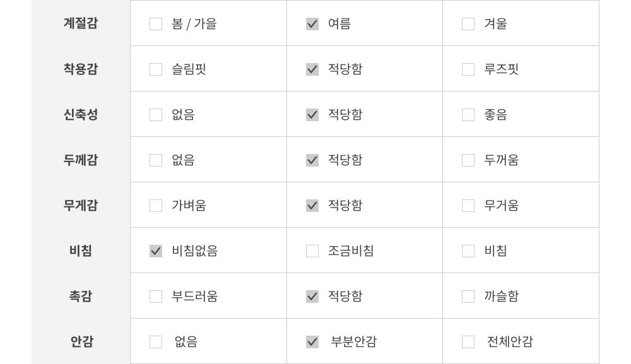The width and height of the screenshot is (631, 364).
Task: Select the 두꺼움 thickness checkbox
Action: click(x=468, y=160)
